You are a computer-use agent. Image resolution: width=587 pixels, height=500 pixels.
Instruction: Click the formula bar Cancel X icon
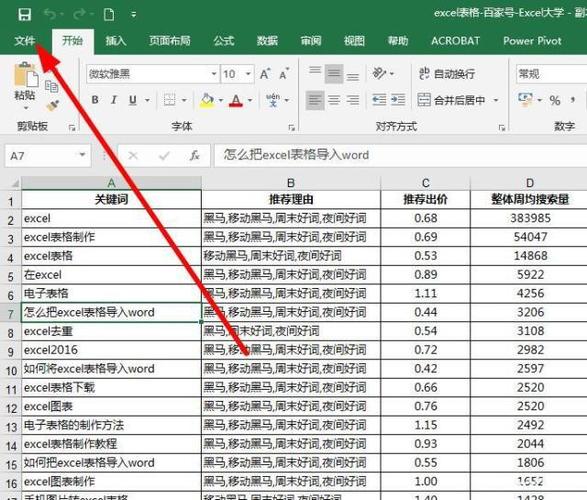click(x=133, y=155)
